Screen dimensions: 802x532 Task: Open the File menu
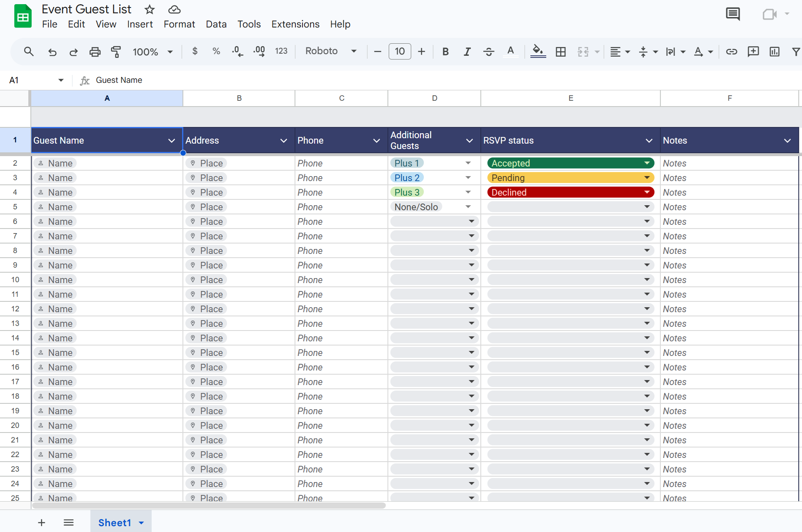pyautogui.click(x=50, y=24)
